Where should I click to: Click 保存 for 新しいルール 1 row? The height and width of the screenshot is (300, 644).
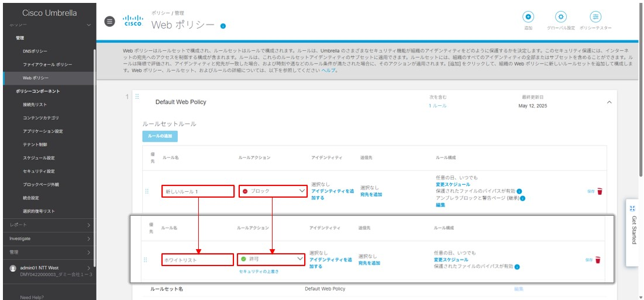pyautogui.click(x=591, y=192)
